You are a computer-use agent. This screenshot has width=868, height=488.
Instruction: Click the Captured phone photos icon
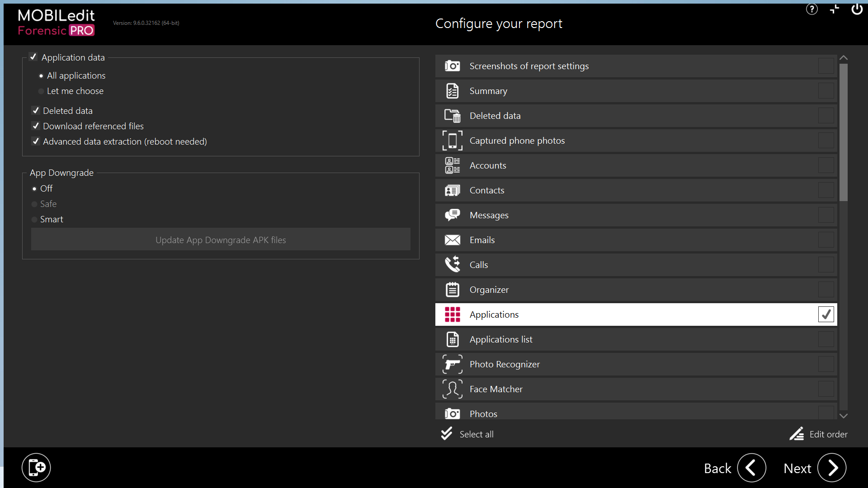click(452, 141)
